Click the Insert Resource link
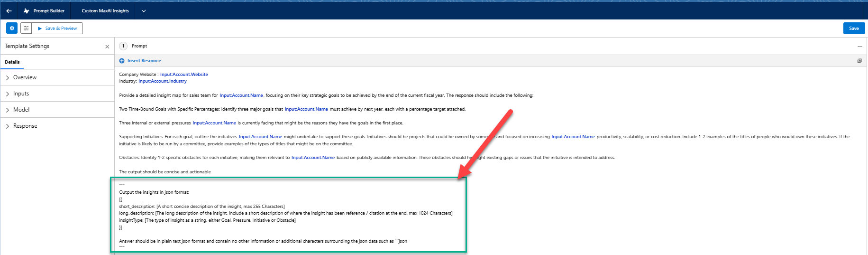 click(144, 61)
